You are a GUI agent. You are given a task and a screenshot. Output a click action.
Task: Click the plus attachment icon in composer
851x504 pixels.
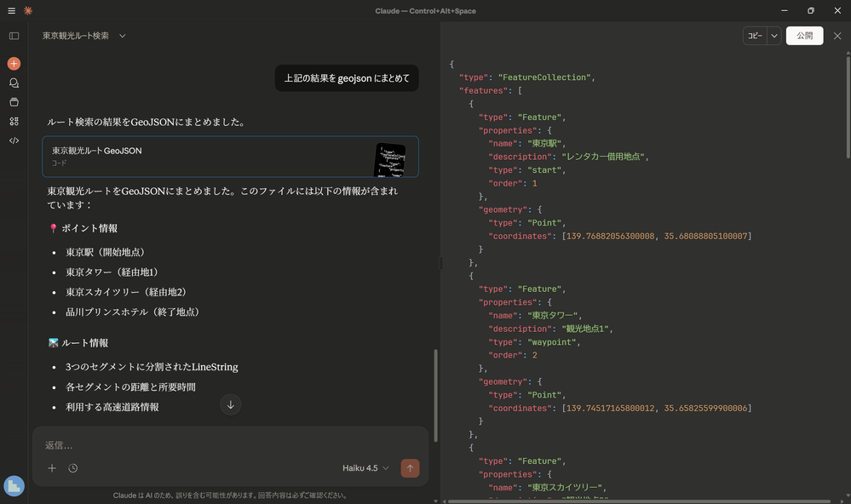tap(52, 468)
